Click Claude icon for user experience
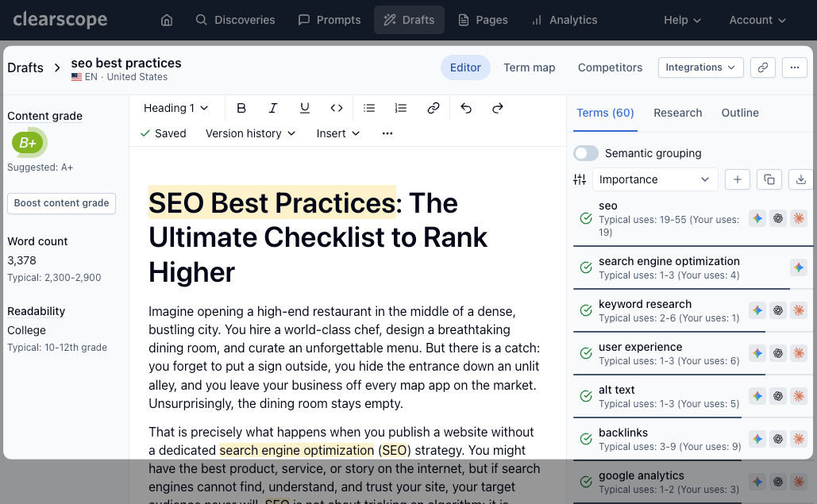817x504 pixels. click(798, 353)
